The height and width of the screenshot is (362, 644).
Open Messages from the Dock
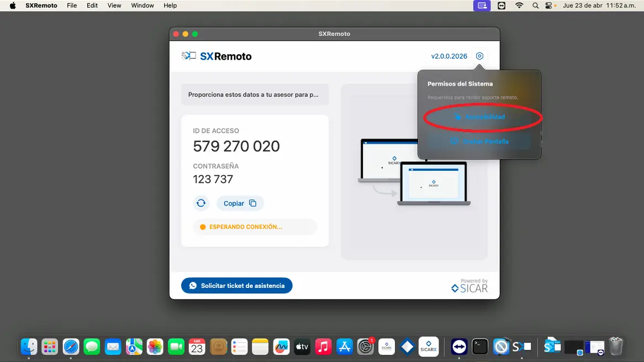(x=92, y=347)
